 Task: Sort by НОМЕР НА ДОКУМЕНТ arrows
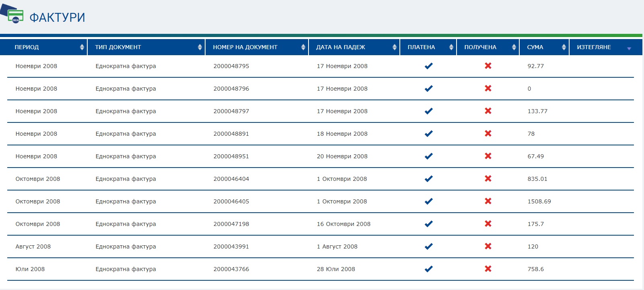303,47
